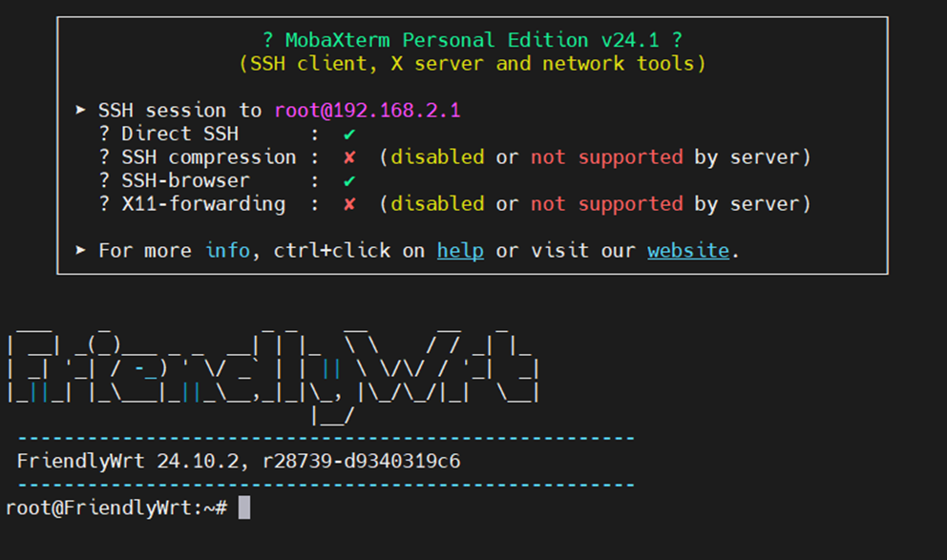Image resolution: width=947 pixels, height=560 pixels.
Task: Click the SSH client subtitle text
Action: coord(473,64)
